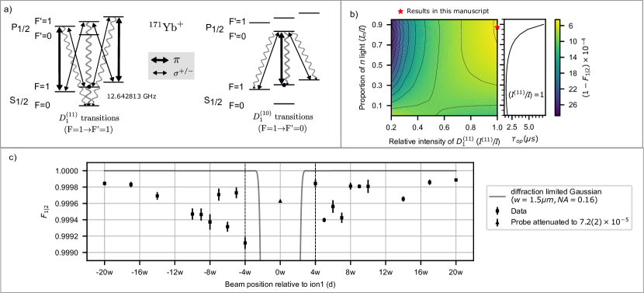644x293 pixels.
Task: Click the dark purple heatmap corner region
Action: (397, 35)
